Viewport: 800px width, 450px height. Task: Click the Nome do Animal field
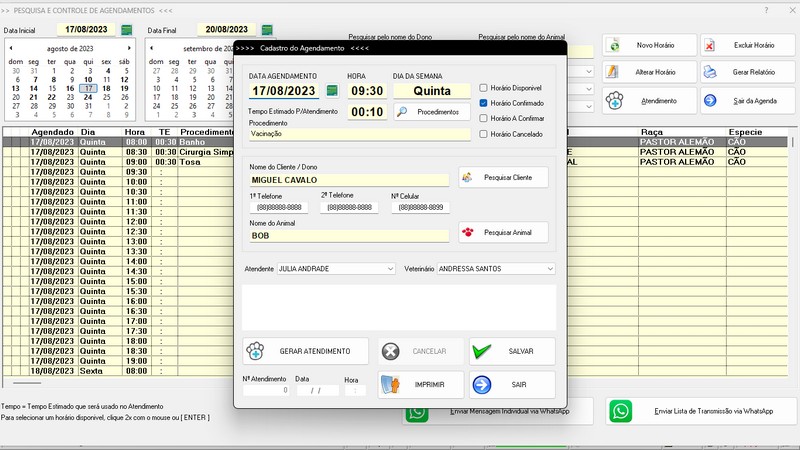[358, 236]
